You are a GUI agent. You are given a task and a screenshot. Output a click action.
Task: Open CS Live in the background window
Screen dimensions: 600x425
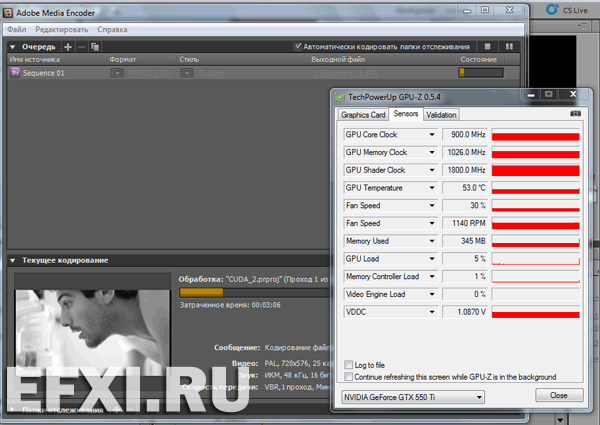click(567, 10)
